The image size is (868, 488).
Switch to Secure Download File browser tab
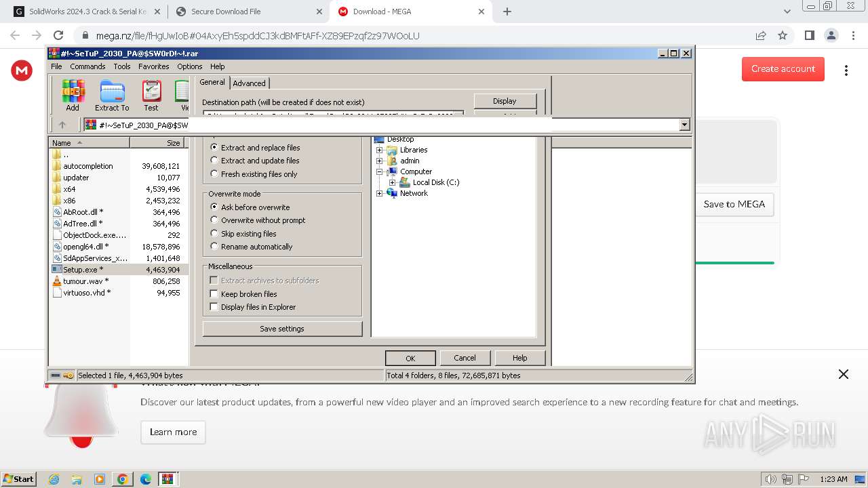pos(248,12)
